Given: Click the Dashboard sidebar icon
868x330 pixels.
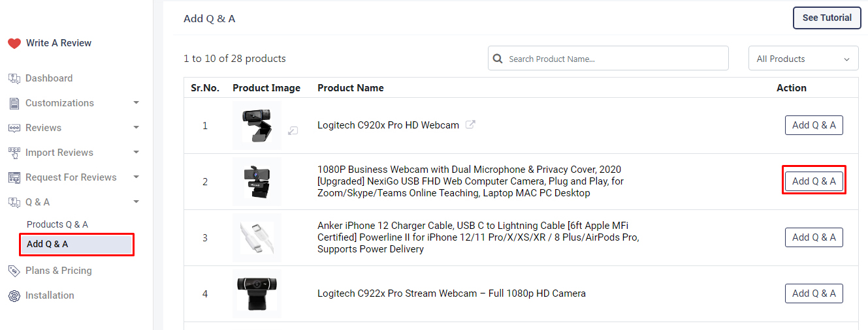Looking at the screenshot, I should [x=14, y=78].
